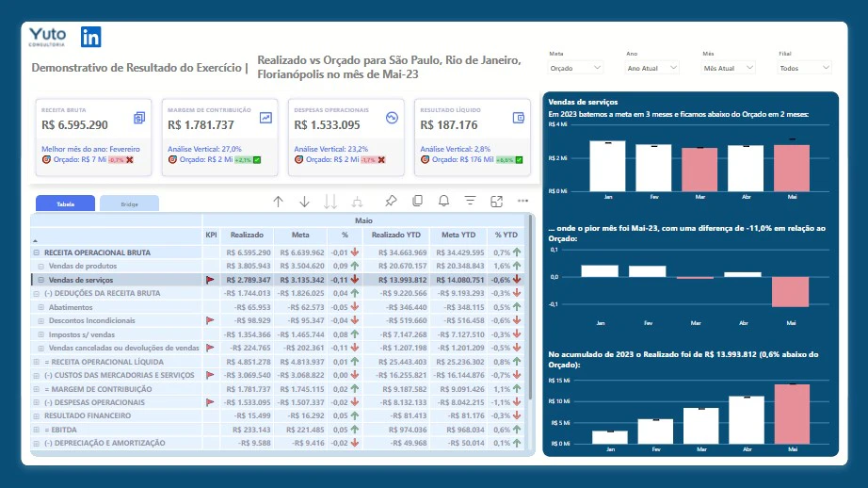Expand the EBITDA row
The height and width of the screenshot is (488, 868).
[37, 430]
